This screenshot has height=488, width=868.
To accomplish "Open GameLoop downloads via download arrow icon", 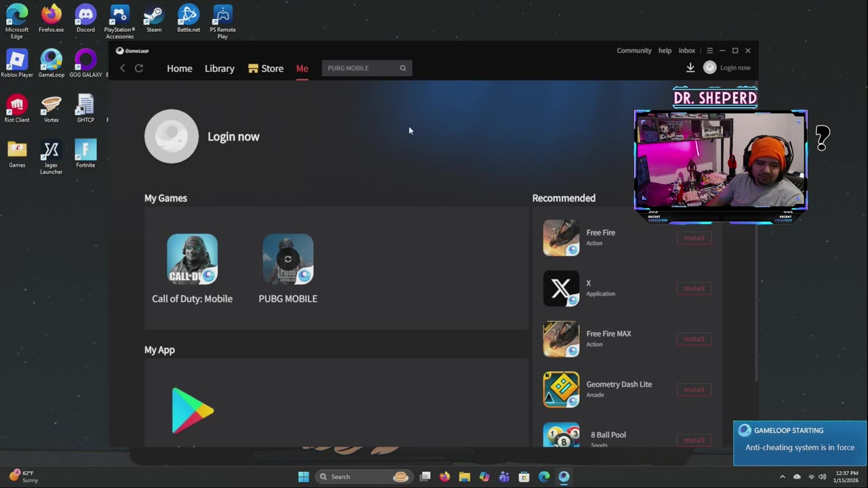I will coord(690,67).
